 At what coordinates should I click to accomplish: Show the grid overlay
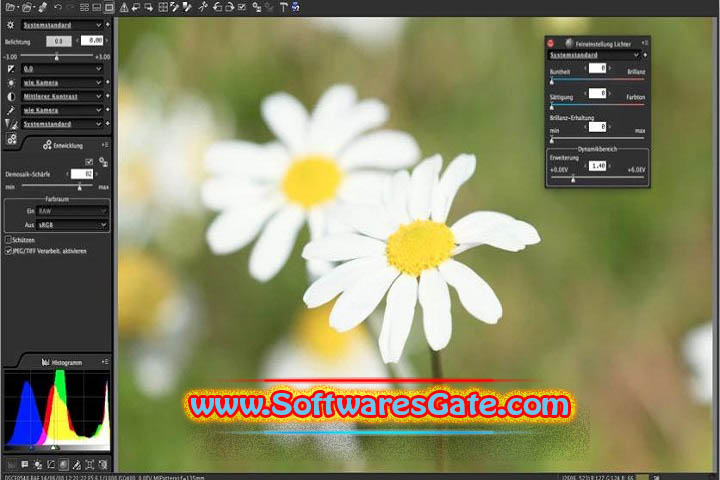pos(163,7)
